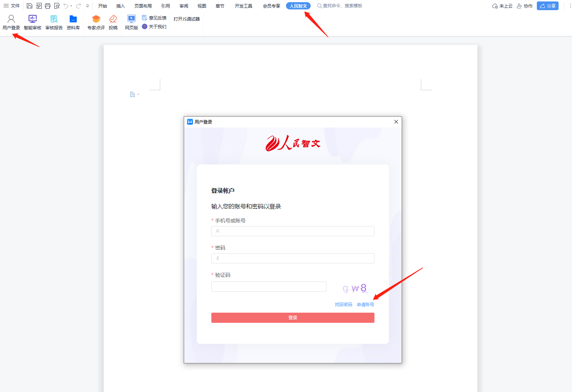Image resolution: width=572 pixels, height=392 pixels.
Task: Click the export to PDF icon
Action: pyautogui.click(x=39, y=6)
